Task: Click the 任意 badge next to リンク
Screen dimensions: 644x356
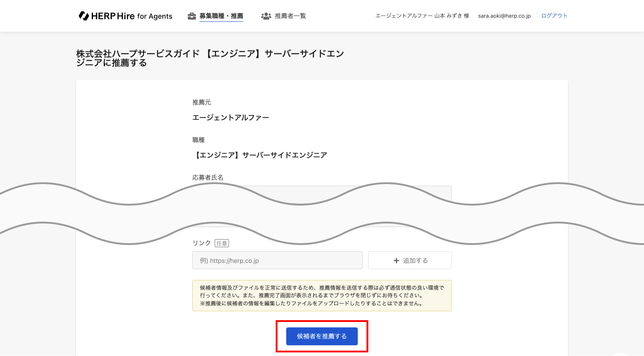Action: (222, 243)
